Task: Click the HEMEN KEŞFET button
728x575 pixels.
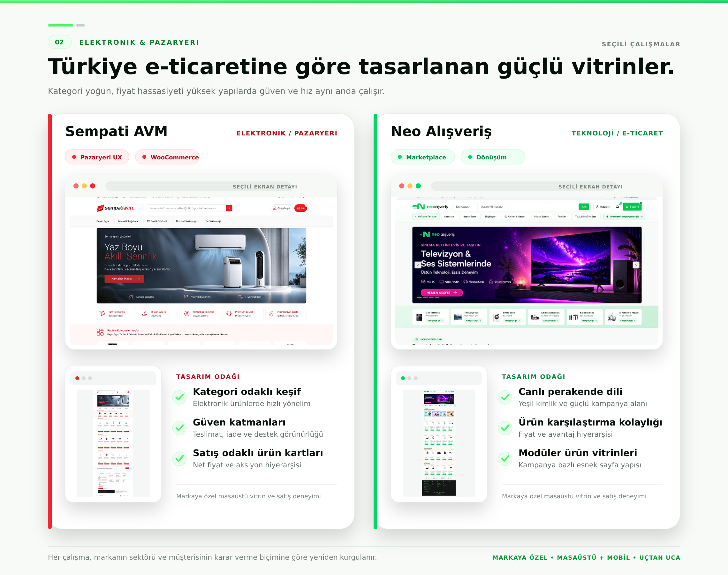Action: (442, 293)
